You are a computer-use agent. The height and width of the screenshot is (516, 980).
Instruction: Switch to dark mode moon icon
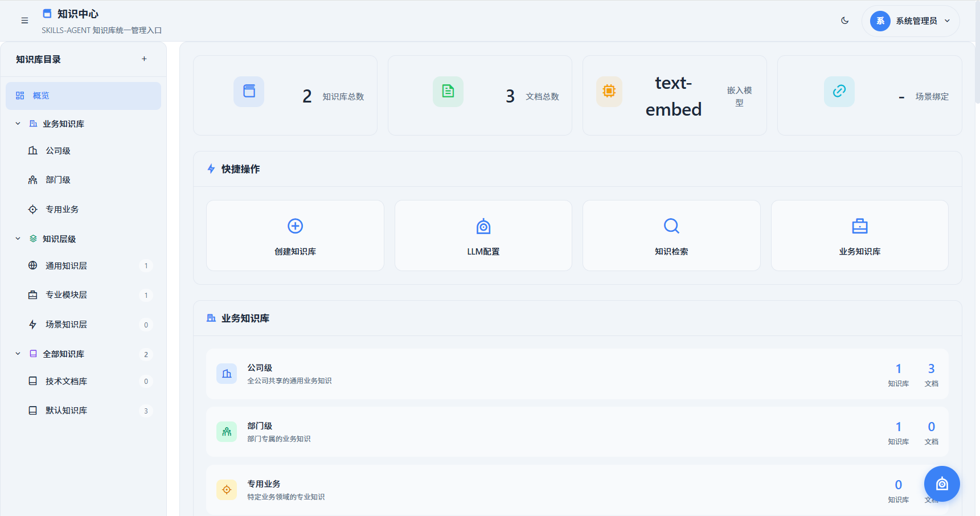tap(845, 21)
